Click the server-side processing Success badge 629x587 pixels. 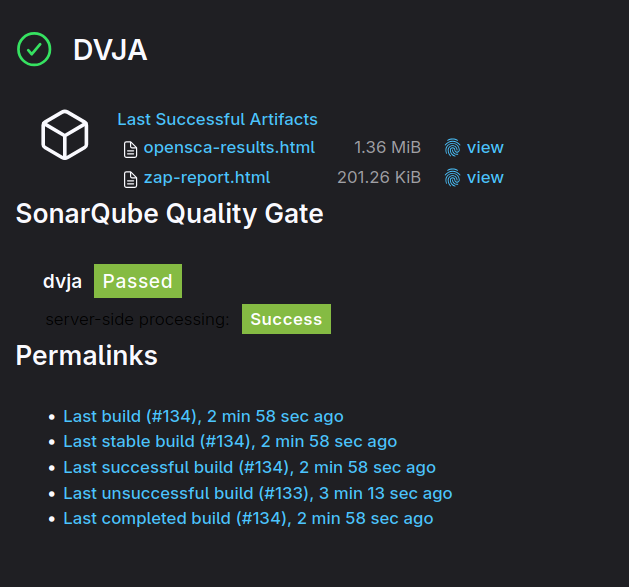(286, 319)
